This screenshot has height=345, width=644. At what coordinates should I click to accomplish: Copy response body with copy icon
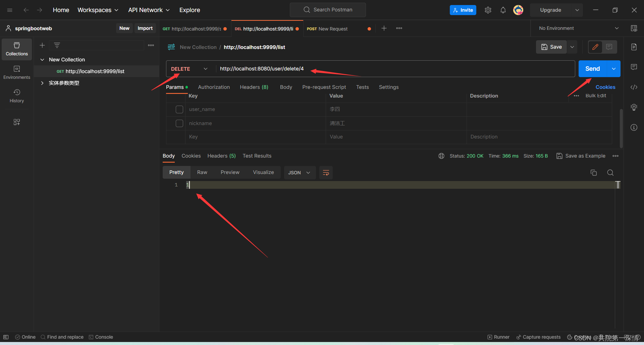pos(594,173)
